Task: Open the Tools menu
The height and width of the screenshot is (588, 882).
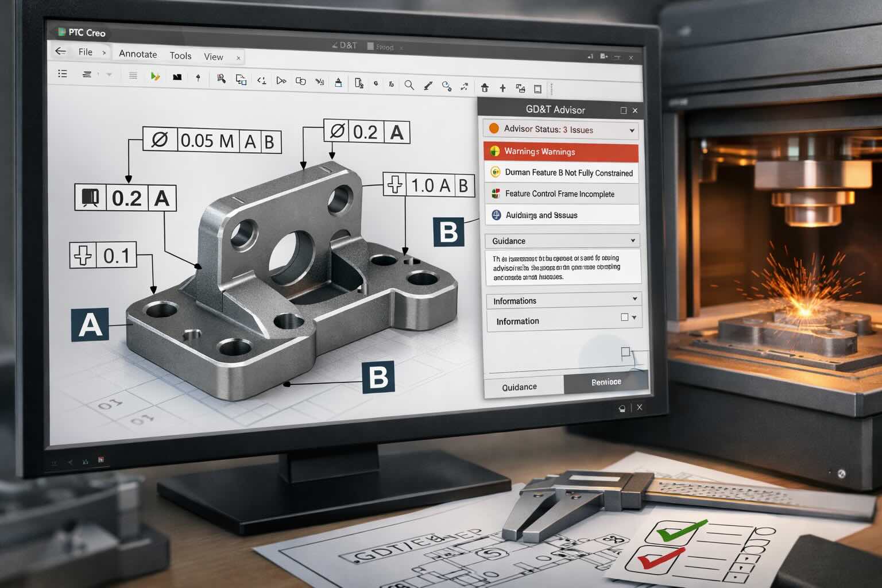Action: (x=180, y=56)
